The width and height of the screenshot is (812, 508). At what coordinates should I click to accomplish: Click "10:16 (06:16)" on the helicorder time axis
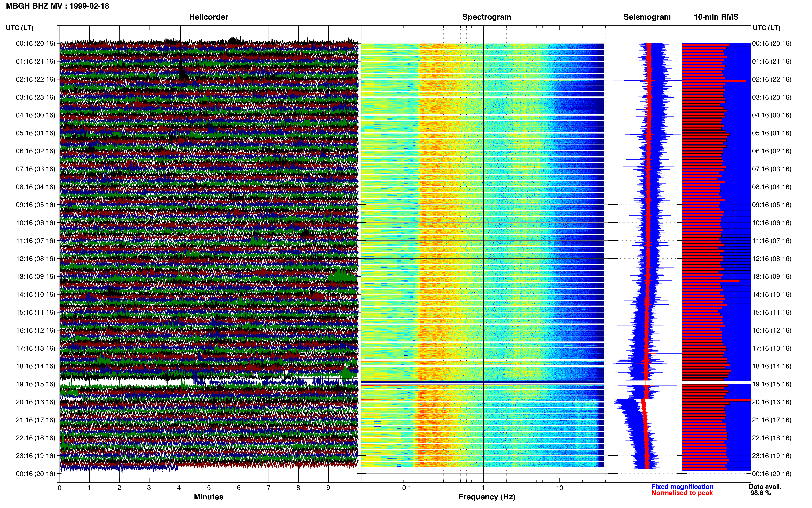tap(35, 222)
